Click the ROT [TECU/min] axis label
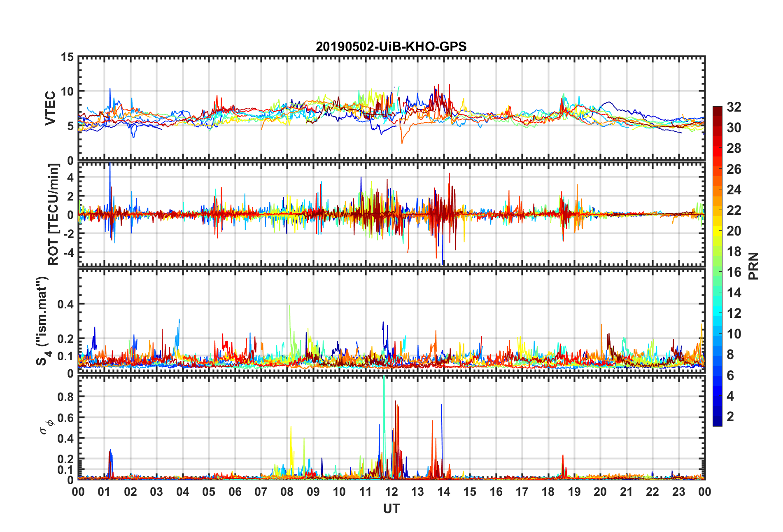The image size is (783, 532). coord(54,215)
